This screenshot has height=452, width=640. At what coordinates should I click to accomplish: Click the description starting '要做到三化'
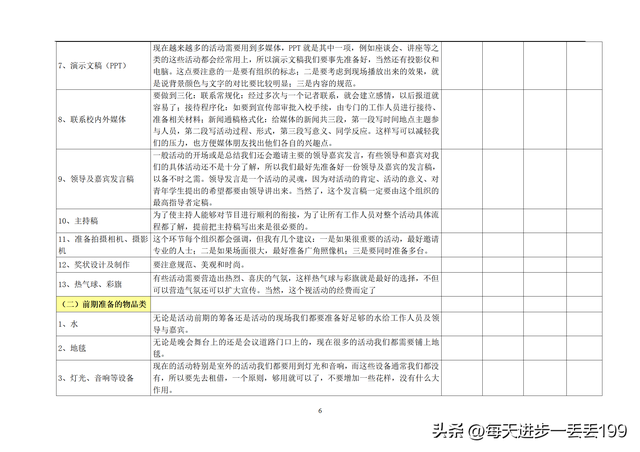pos(296,119)
